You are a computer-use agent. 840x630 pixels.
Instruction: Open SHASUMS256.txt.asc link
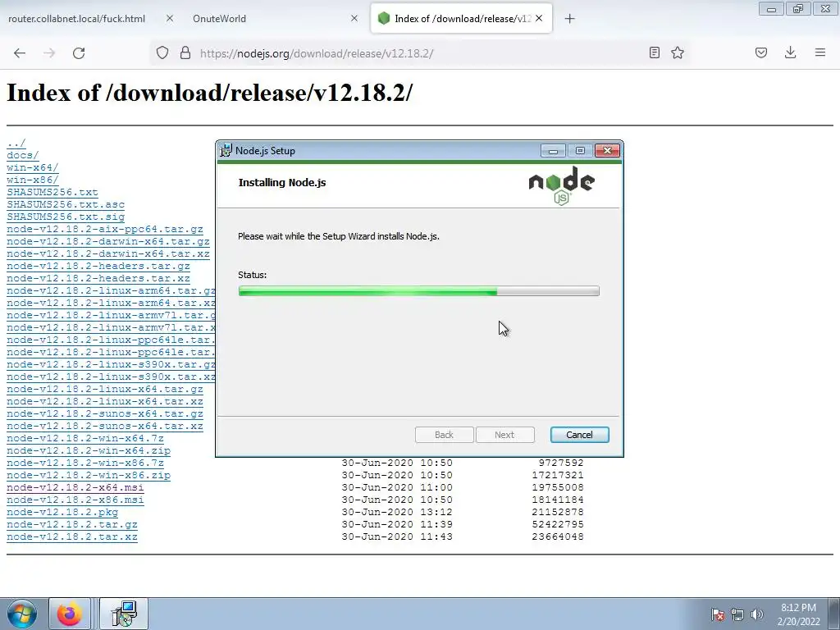pyautogui.click(x=66, y=204)
